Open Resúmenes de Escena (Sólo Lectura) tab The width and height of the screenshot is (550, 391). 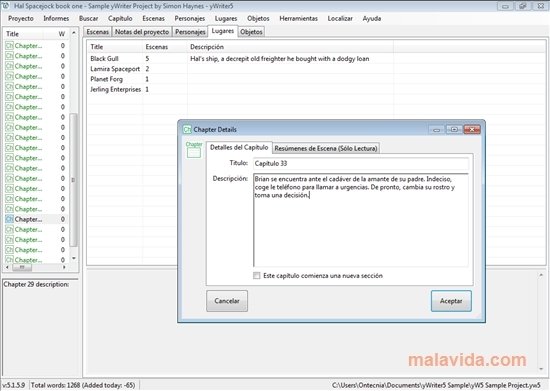[x=326, y=148]
